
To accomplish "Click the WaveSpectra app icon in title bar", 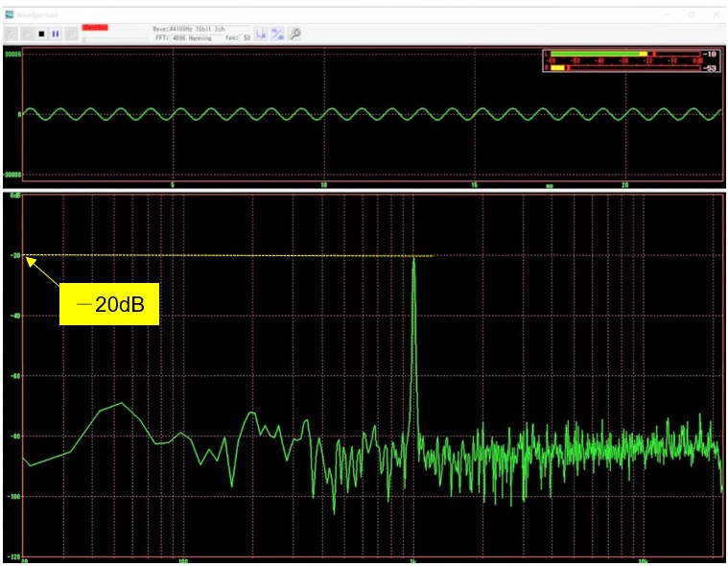I will point(10,14).
